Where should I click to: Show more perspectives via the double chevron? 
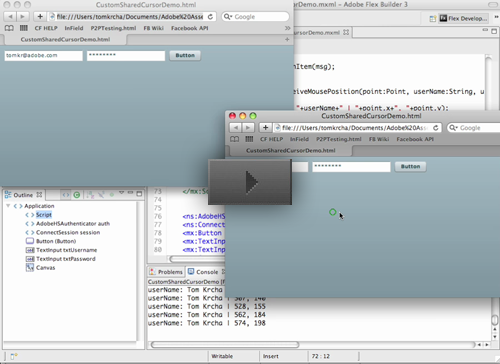(x=496, y=17)
